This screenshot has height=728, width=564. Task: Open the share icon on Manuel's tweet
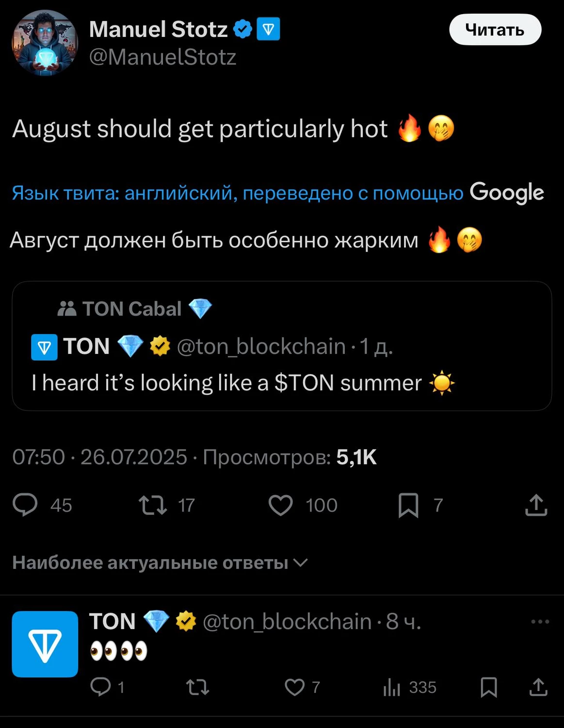[536, 505]
